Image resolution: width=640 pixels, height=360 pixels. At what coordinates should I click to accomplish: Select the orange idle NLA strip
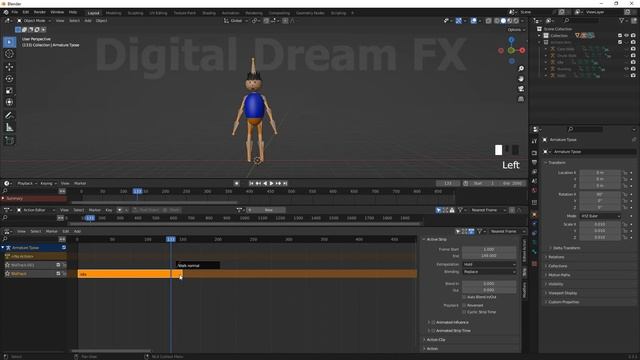click(129, 274)
